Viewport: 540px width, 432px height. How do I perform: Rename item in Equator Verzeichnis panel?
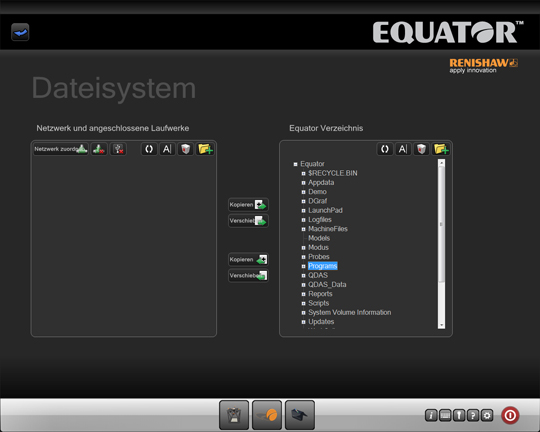point(403,149)
